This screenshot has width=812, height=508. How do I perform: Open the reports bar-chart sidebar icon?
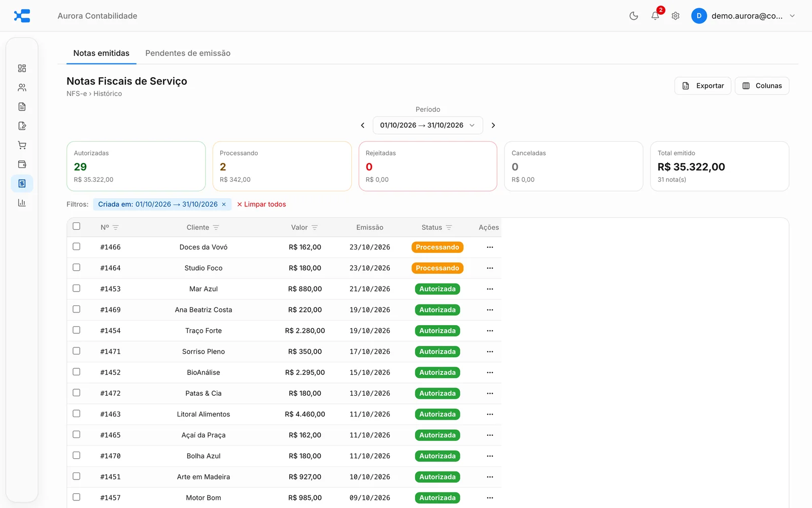point(22,203)
